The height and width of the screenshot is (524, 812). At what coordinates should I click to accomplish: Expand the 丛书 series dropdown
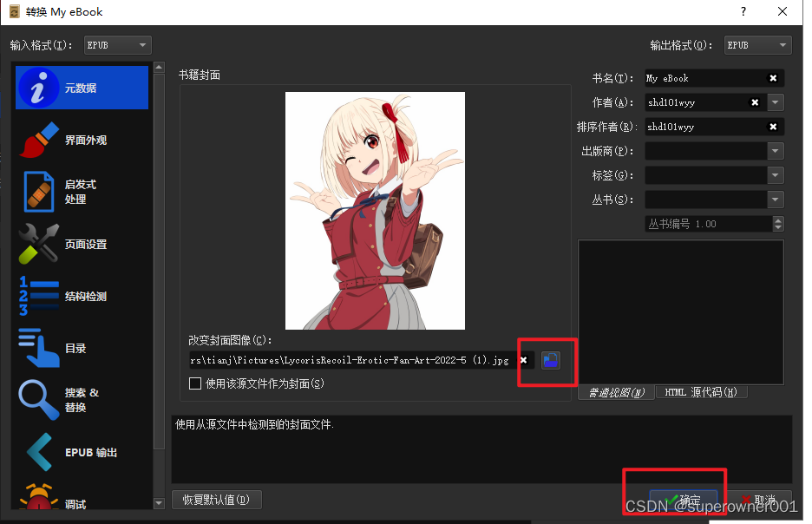click(776, 200)
